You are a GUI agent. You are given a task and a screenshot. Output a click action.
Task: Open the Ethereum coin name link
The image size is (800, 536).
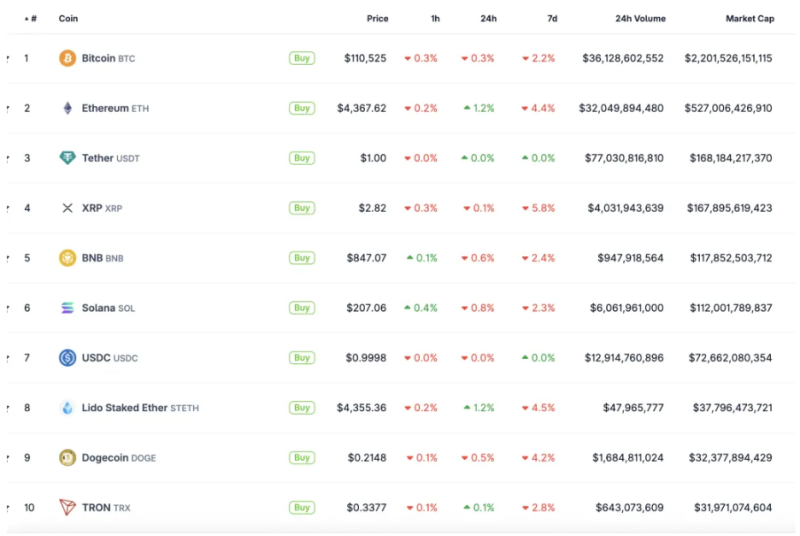pos(105,108)
